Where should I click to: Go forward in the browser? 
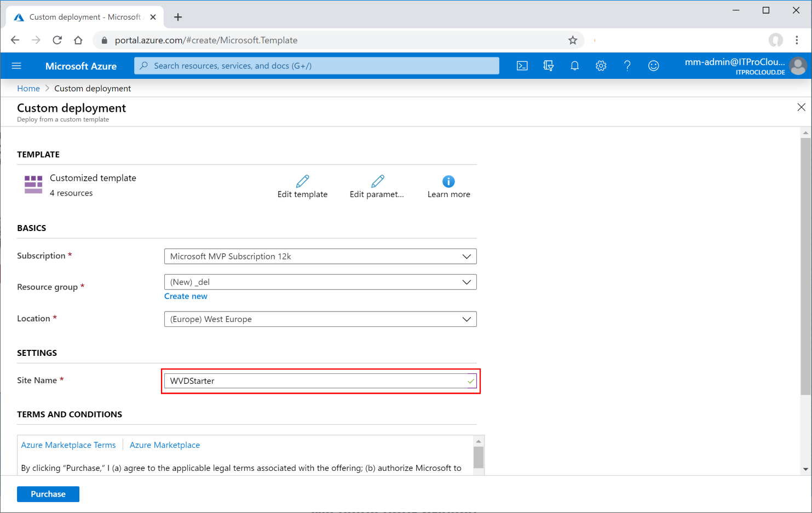coord(36,40)
